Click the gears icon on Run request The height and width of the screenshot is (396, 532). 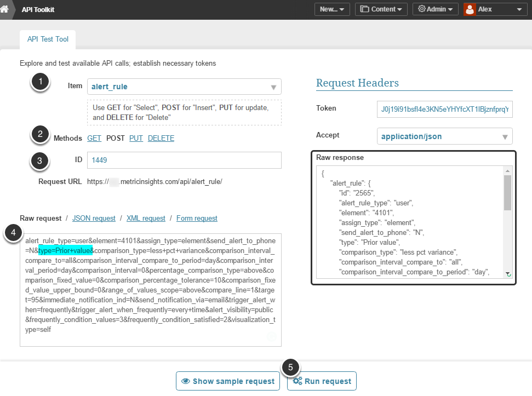click(298, 381)
